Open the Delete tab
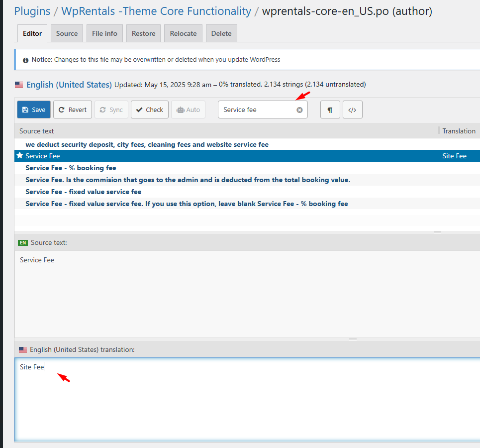The image size is (480, 448). (x=221, y=33)
